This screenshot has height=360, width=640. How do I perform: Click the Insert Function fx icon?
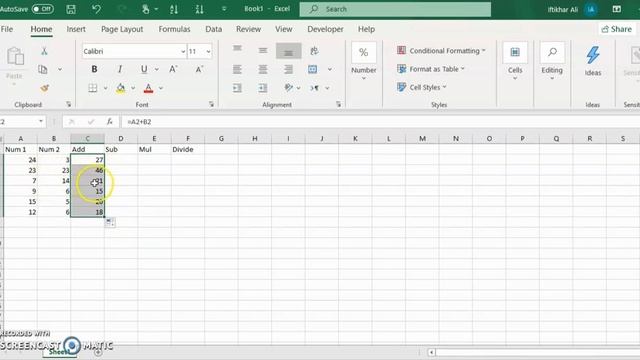[109, 122]
